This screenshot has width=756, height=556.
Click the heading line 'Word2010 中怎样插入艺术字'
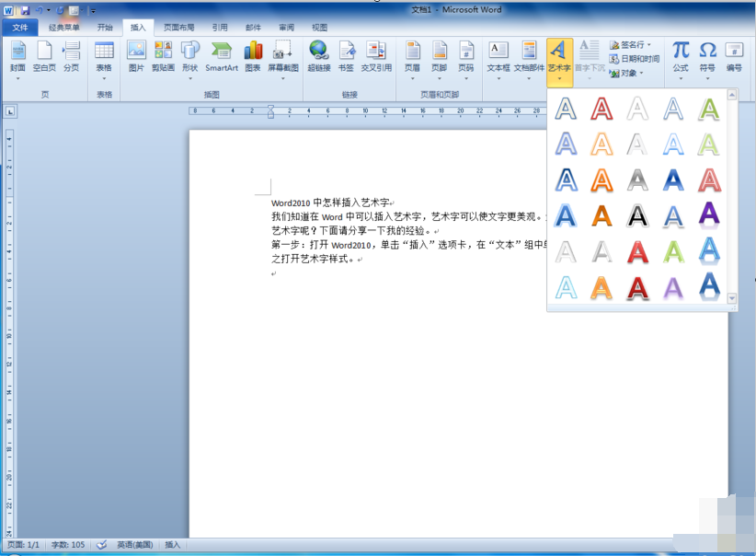(330, 203)
